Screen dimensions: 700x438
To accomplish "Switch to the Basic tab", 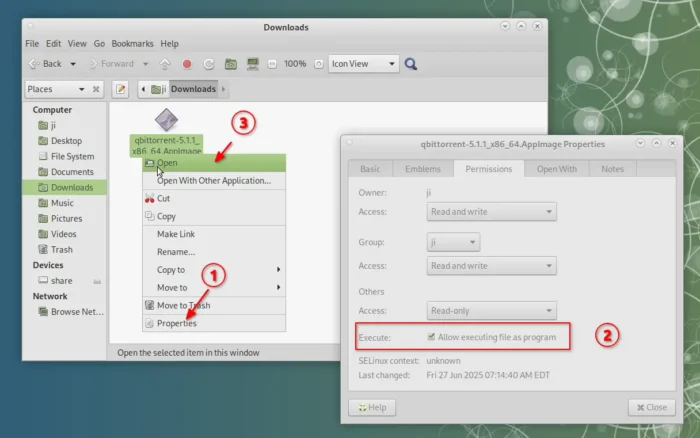I will 370,169.
